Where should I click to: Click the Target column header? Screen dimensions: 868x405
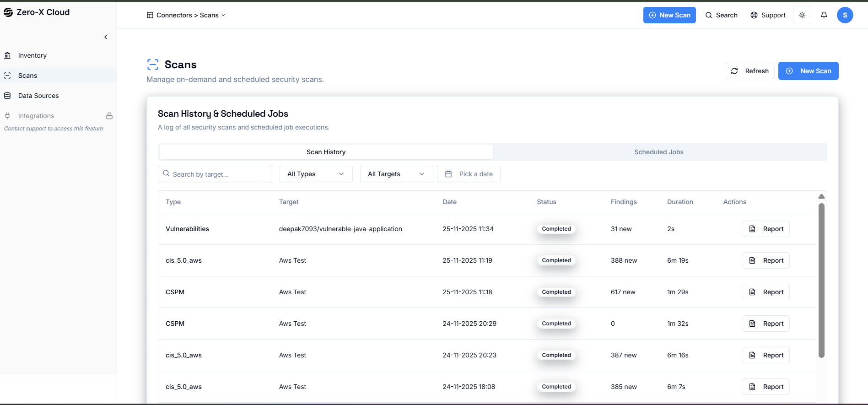[x=289, y=202]
